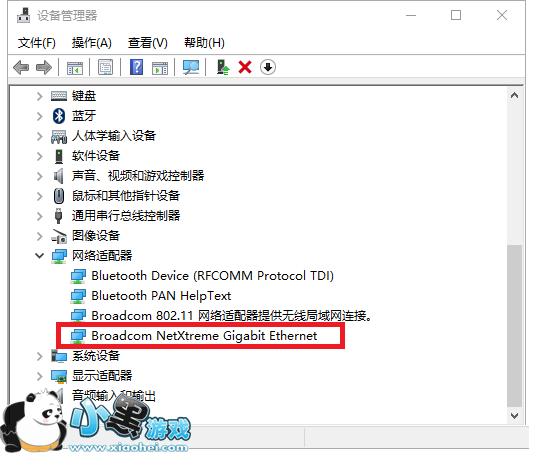The image size is (533, 456).
Task: Expand the 显示适配器 category
Action: [39, 376]
